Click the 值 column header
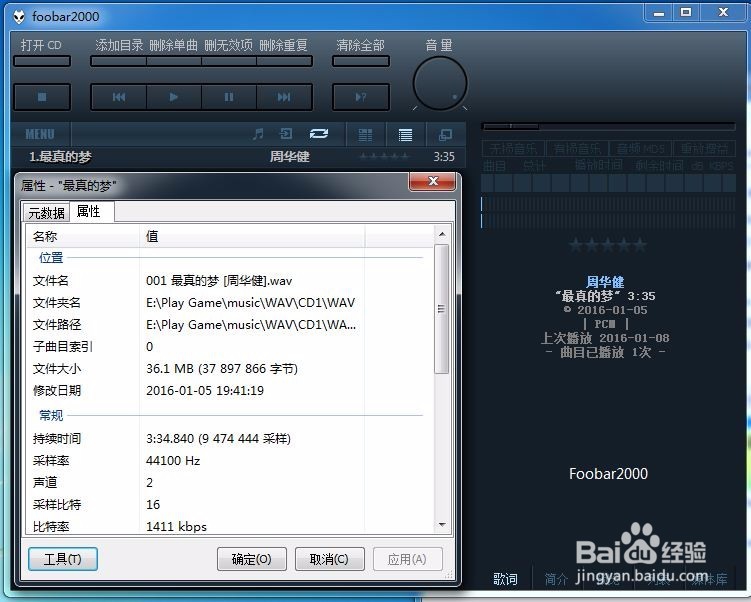Viewport: 751px width, 602px height. click(252, 236)
